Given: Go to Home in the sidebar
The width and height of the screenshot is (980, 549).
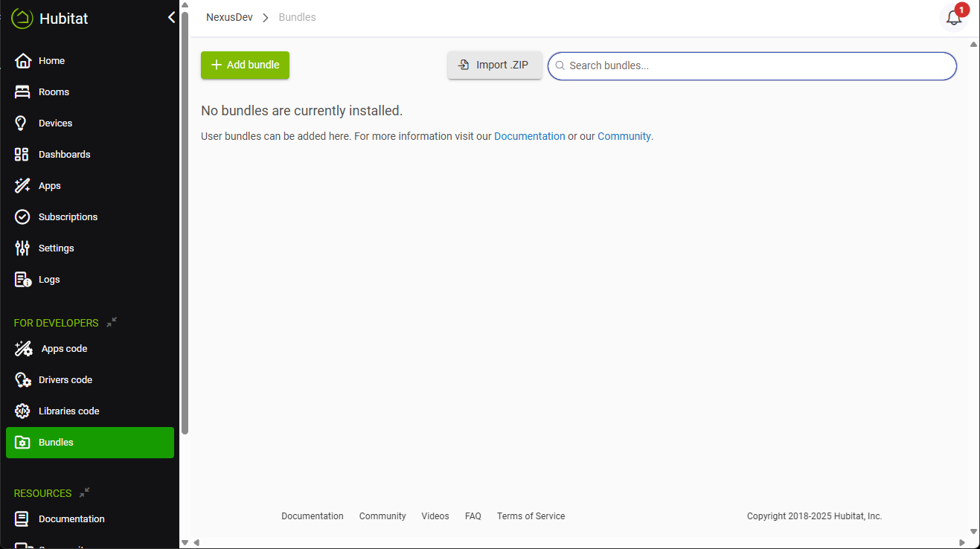Looking at the screenshot, I should (x=51, y=61).
